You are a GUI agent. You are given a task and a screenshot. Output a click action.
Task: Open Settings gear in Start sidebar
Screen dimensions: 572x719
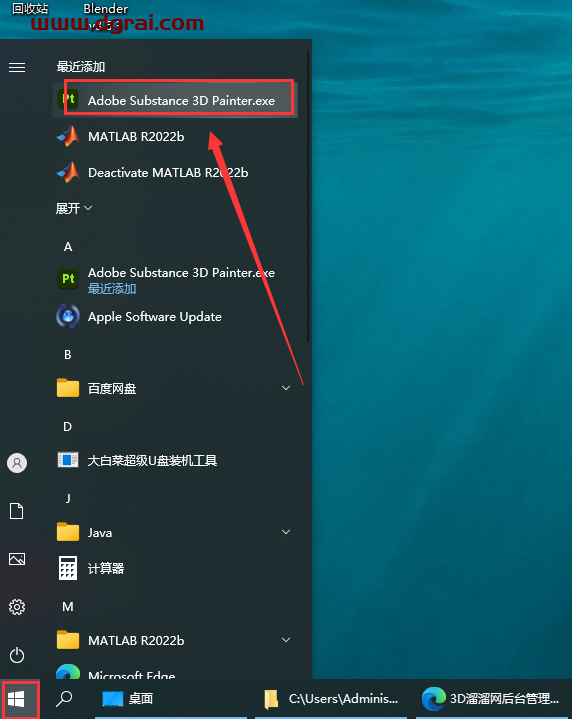click(x=17, y=607)
